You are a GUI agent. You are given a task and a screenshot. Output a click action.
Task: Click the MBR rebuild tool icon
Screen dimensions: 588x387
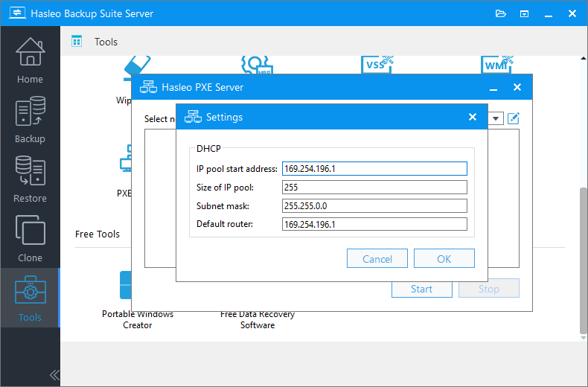click(x=257, y=65)
